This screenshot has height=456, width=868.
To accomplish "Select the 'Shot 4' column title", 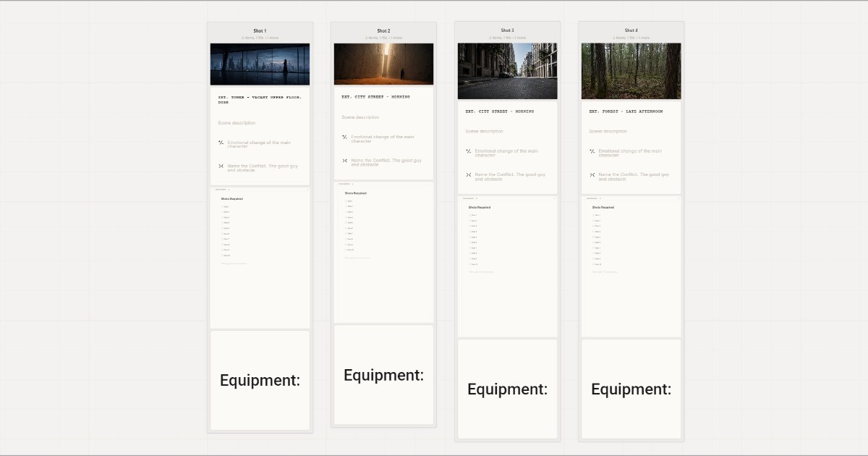I will [x=631, y=31].
